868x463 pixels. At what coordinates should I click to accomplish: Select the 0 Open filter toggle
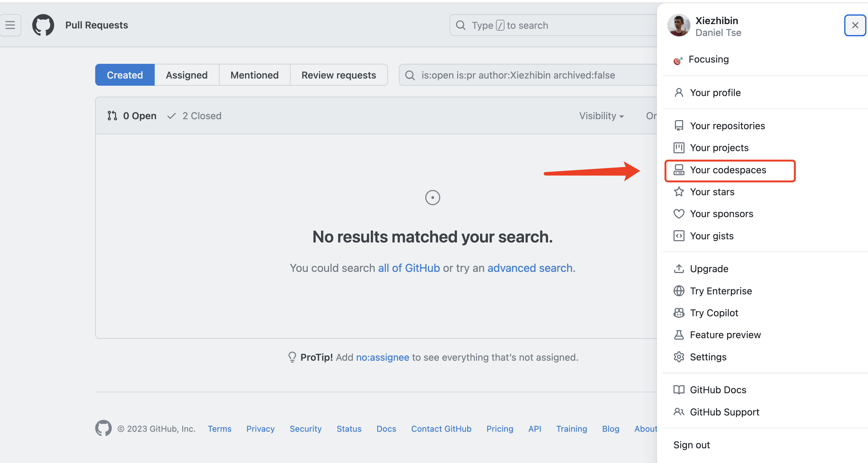coord(132,115)
